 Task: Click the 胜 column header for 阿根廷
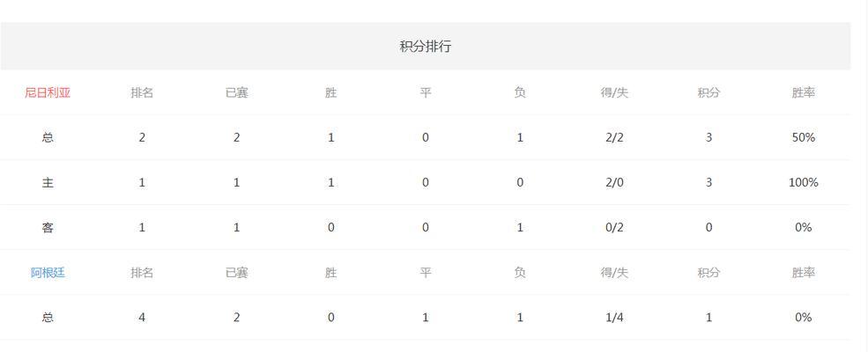point(331,273)
